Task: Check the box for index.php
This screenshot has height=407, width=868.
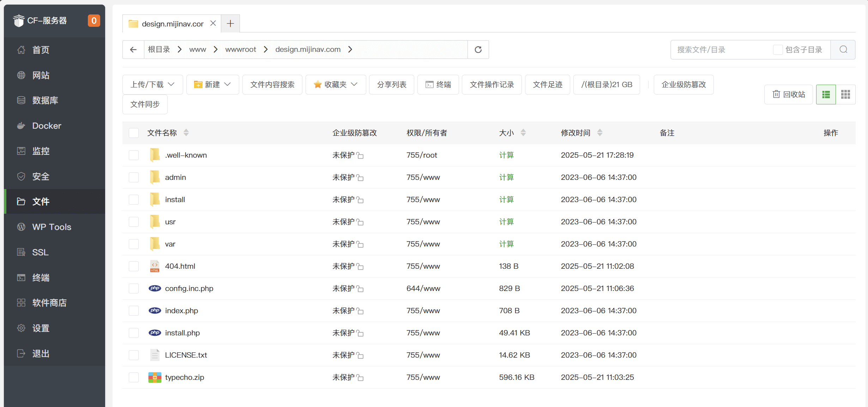Action: [x=134, y=311]
